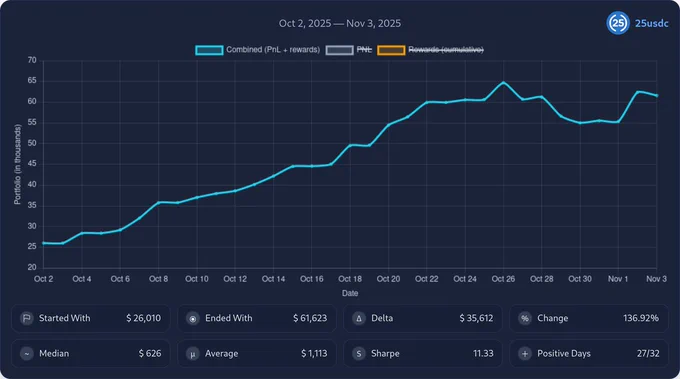Click the Oct 18 x-axis label

pyautogui.click(x=350, y=279)
